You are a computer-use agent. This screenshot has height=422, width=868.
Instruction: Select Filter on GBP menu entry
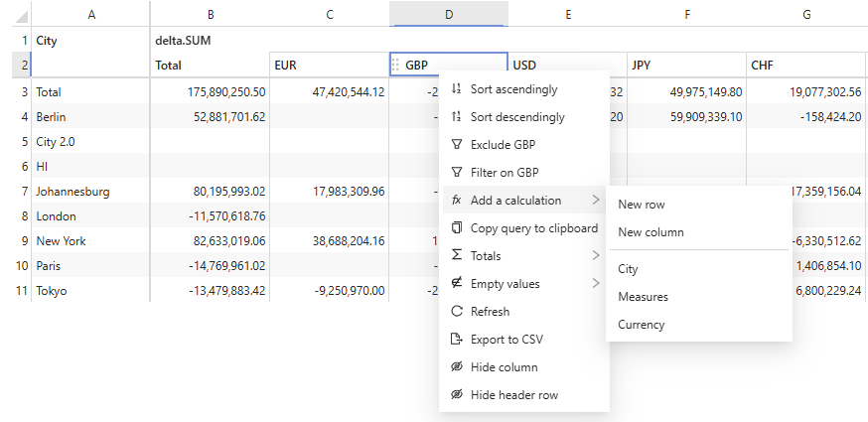click(x=524, y=172)
